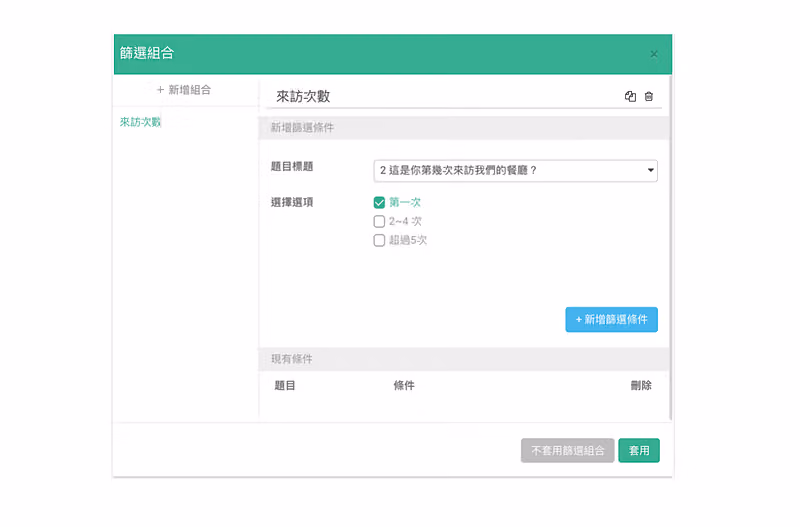This screenshot has width=800, height=527.
Task: Uncheck the 第一次 checkbox
Action: 379,203
